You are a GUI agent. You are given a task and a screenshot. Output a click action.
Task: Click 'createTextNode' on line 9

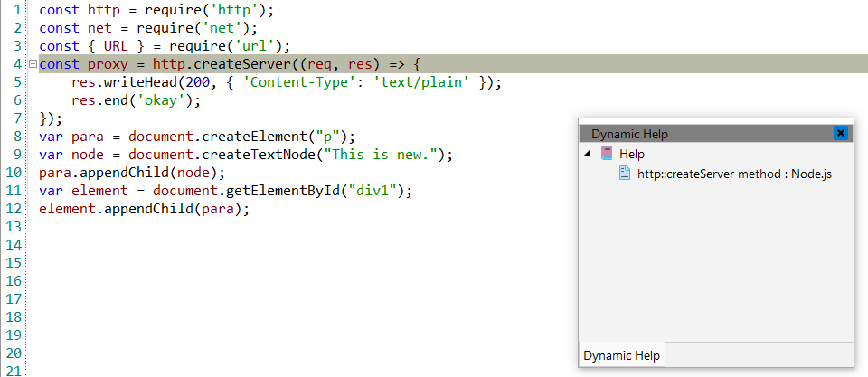click(x=259, y=155)
